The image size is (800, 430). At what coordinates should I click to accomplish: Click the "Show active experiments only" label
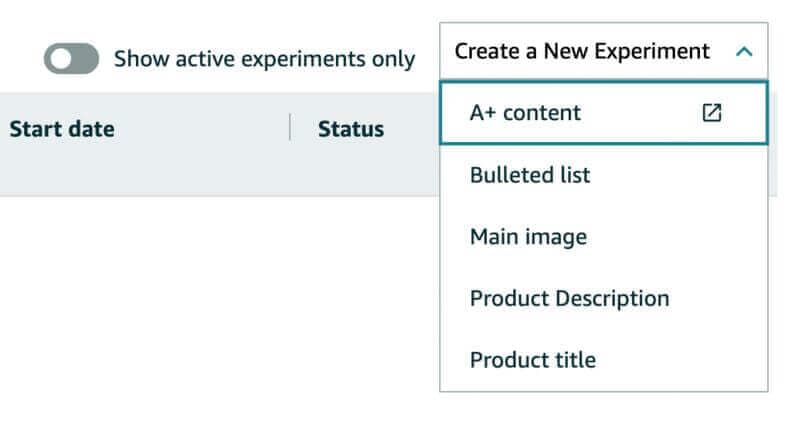click(x=264, y=59)
